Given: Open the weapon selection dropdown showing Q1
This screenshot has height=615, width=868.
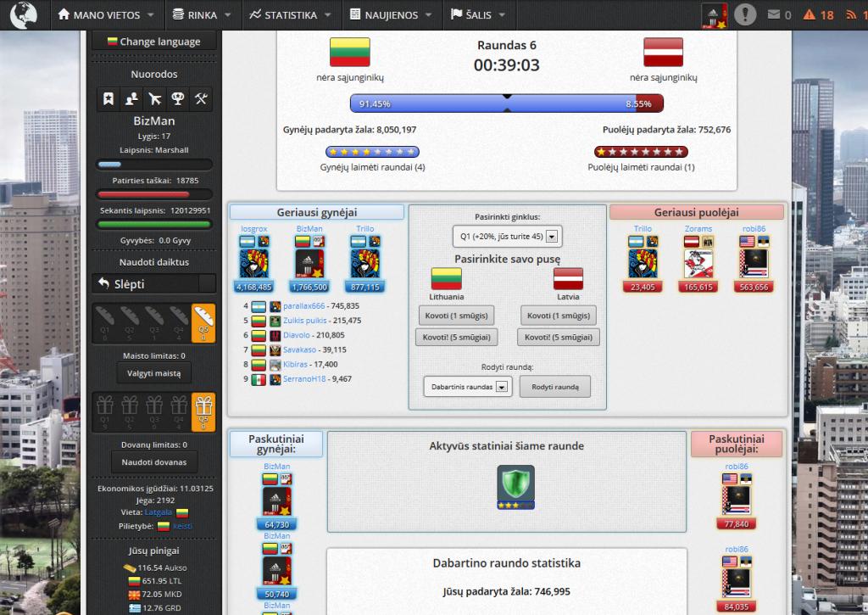Looking at the screenshot, I should click(x=508, y=236).
